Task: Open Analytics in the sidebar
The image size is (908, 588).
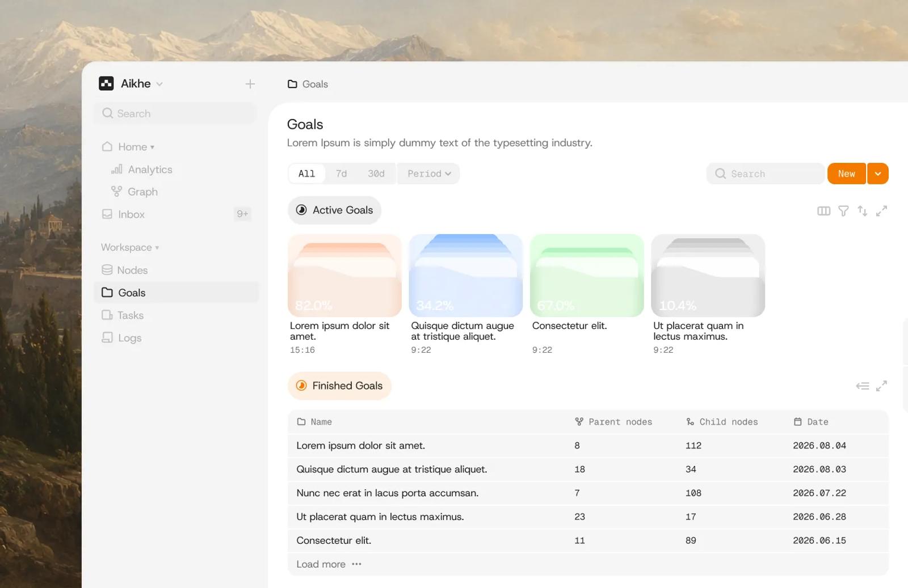Action: click(x=142, y=170)
